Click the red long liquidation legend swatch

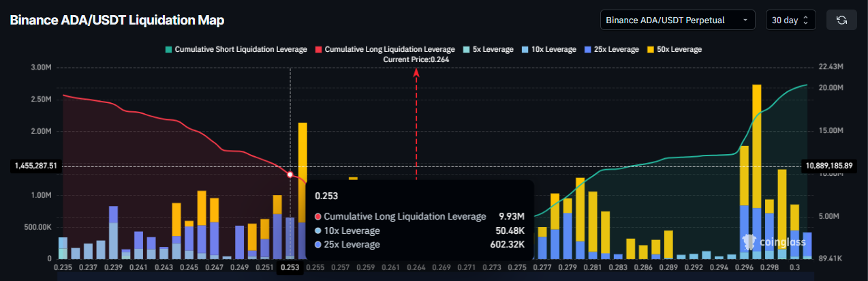318,49
